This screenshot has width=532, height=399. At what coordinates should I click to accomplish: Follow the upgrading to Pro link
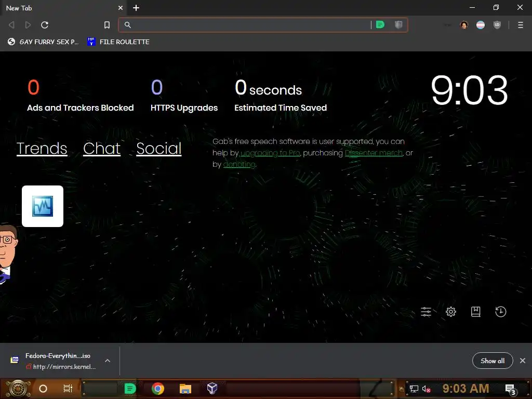(270, 153)
